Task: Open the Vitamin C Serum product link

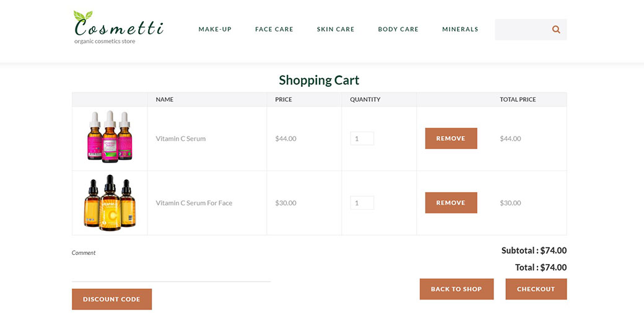Action: (180, 139)
